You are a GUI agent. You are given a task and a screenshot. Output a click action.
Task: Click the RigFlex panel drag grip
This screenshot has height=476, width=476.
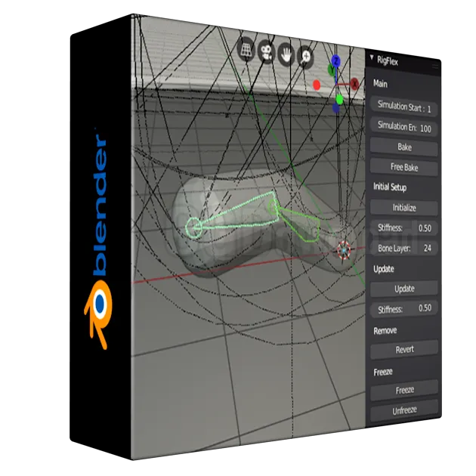pos(436,66)
